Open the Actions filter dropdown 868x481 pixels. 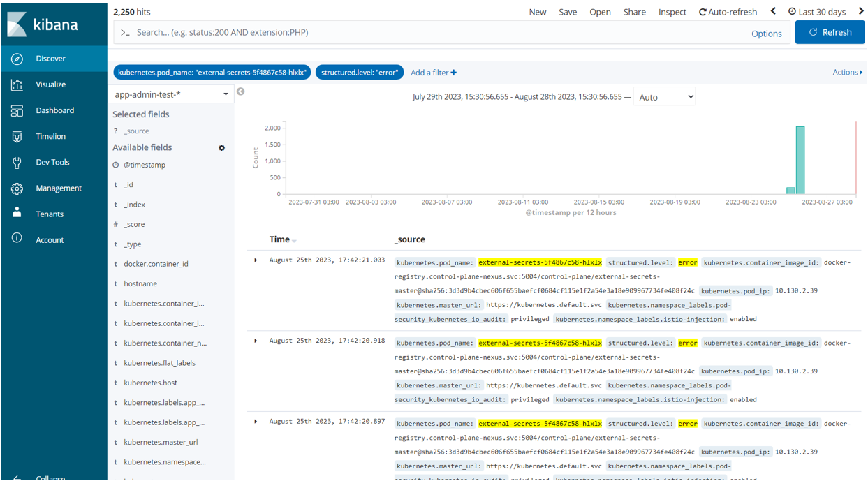click(x=847, y=72)
